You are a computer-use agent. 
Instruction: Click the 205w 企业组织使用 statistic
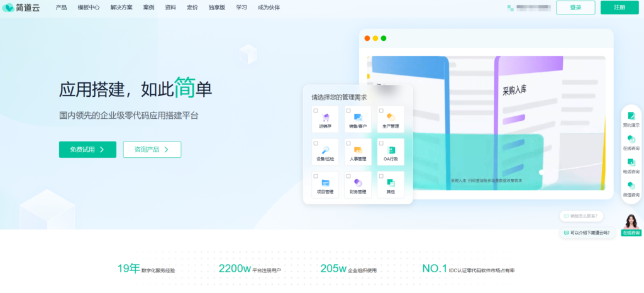point(348,268)
